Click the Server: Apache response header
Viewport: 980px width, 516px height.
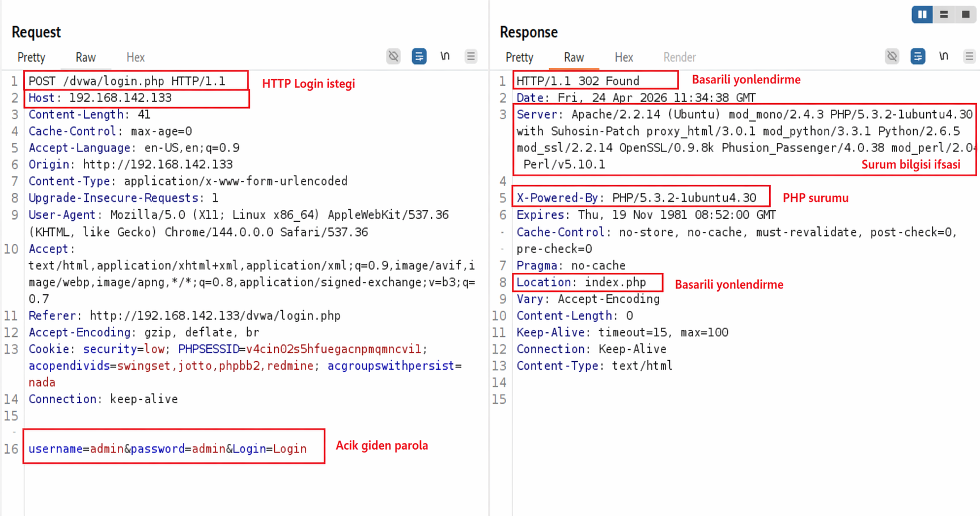[x=745, y=139]
